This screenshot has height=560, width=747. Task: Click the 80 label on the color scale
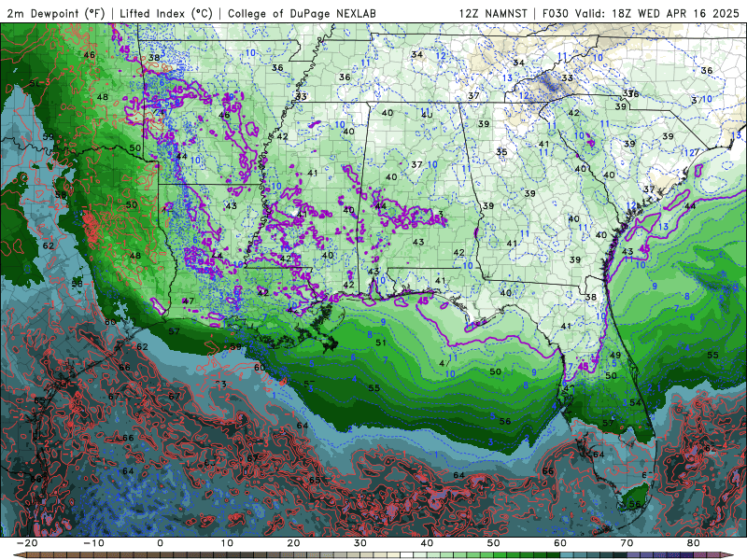click(694, 543)
